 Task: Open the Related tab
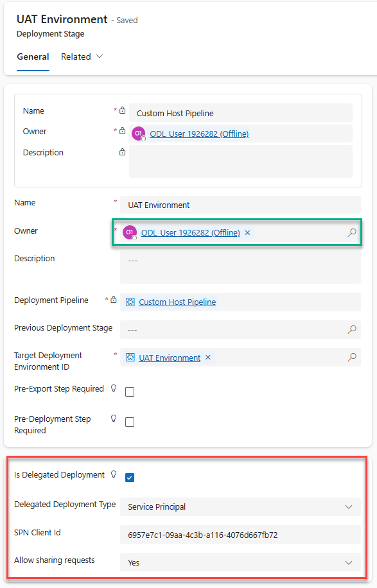[x=76, y=56]
